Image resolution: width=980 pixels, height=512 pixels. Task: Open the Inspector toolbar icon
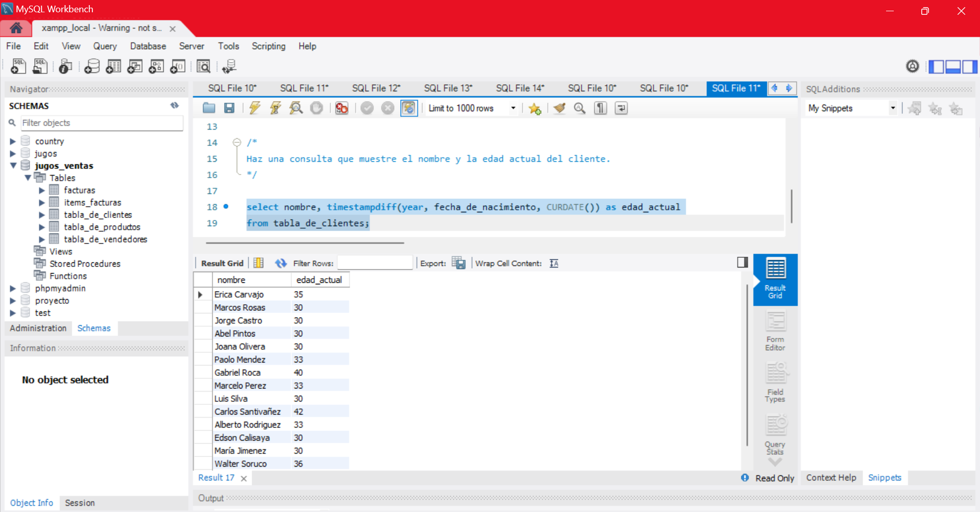pyautogui.click(x=65, y=66)
